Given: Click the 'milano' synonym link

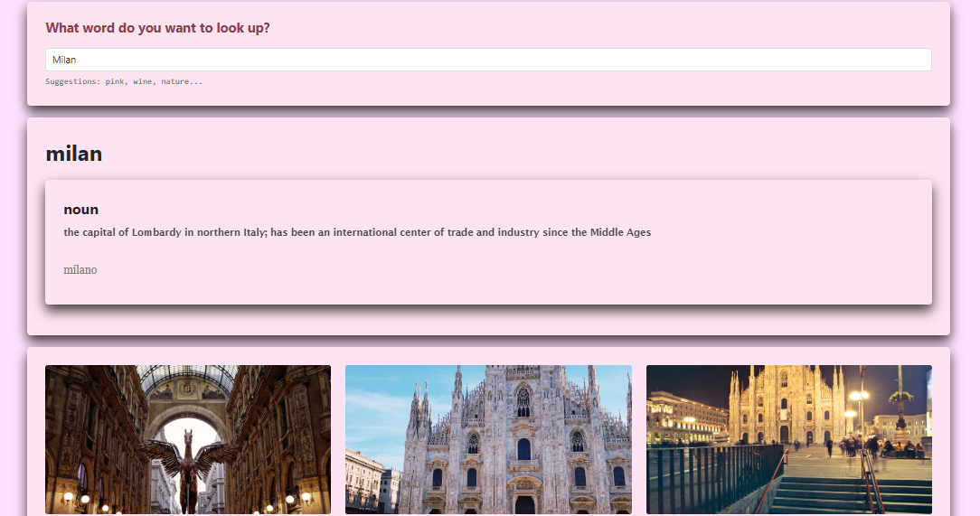Looking at the screenshot, I should coord(80,269).
